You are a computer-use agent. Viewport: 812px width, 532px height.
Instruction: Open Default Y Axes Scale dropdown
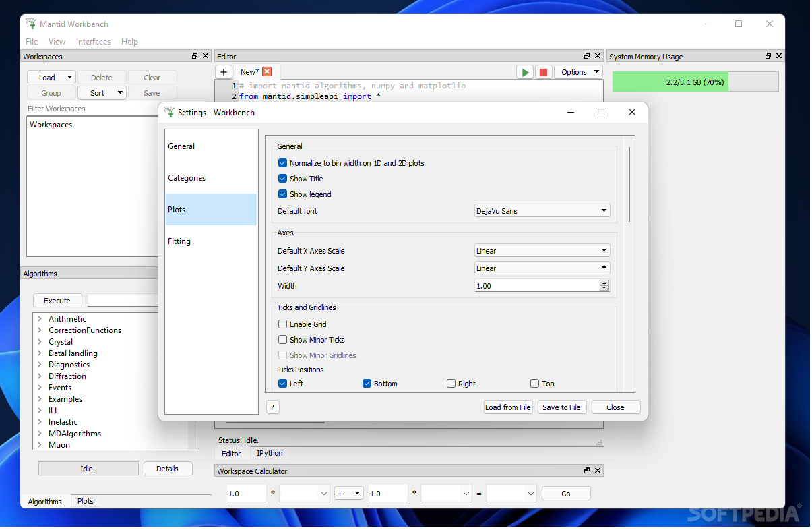coord(542,268)
